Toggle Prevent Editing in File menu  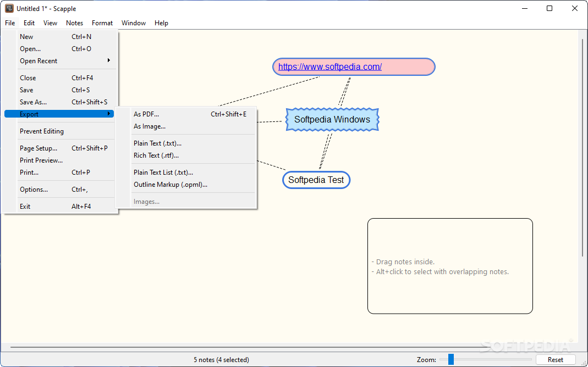[x=59, y=131]
